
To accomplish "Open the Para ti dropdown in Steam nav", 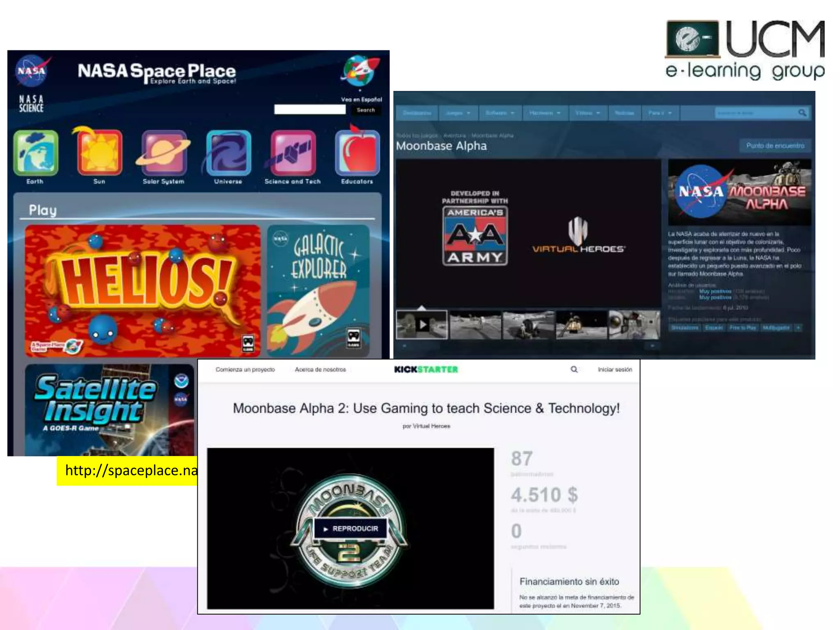I will (x=660, y=113).
